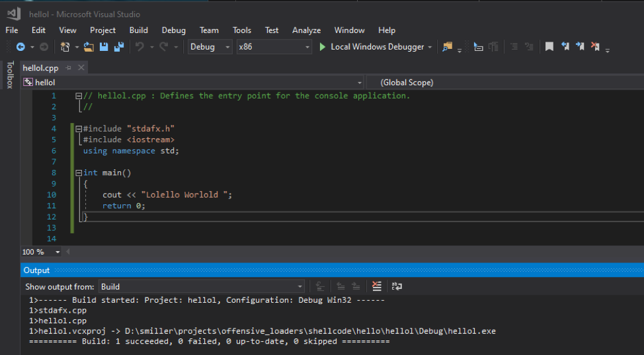The width and height of the screenshot is (644, 355).
Task: Open the x86 solution platform dropdown
Action: [x=274, y=47]
